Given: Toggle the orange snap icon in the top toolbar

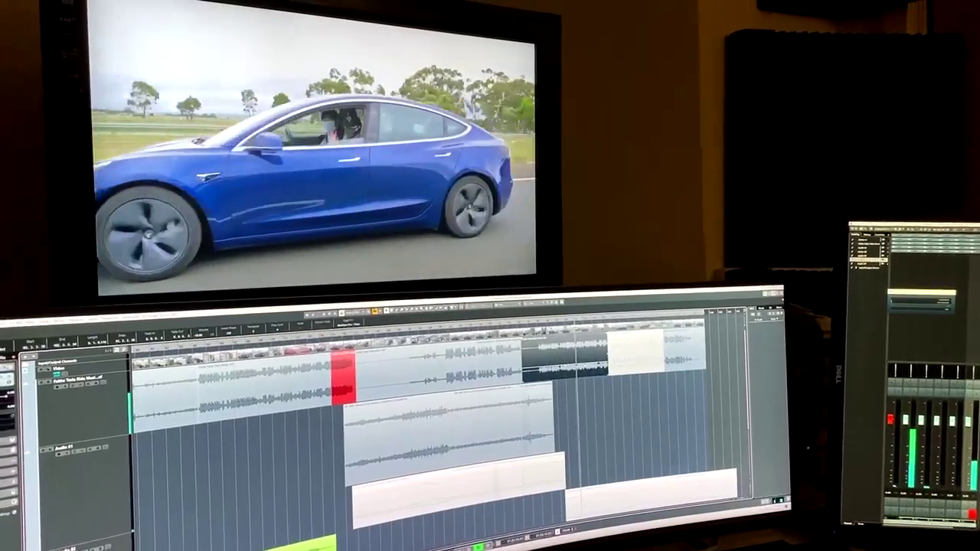Looking at the screenshot, I should click(x=374, y=311).
